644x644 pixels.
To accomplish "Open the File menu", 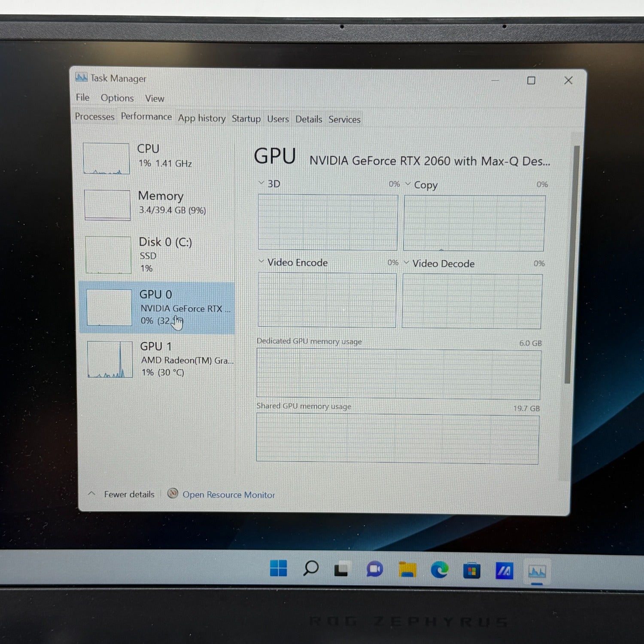I will (x=82, y=98).
